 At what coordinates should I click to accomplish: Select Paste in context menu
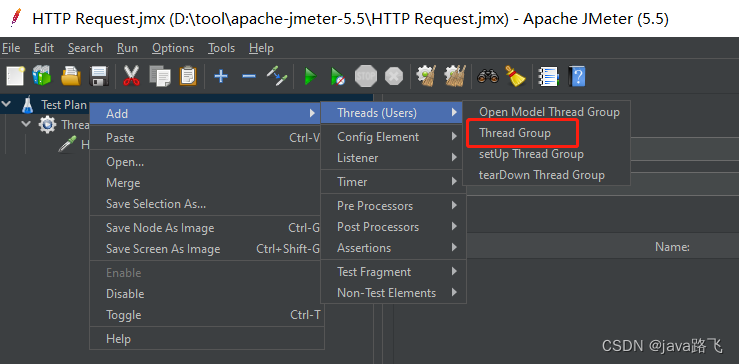pos(205,138)
